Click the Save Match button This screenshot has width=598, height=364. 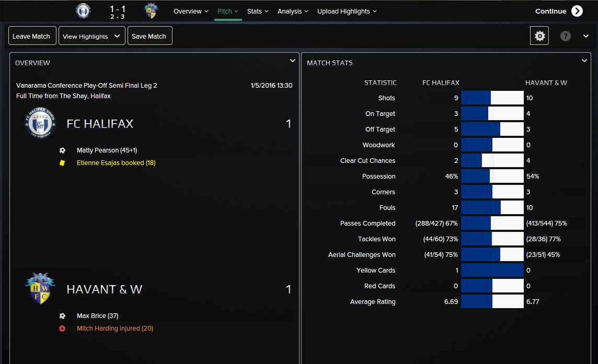150,36
